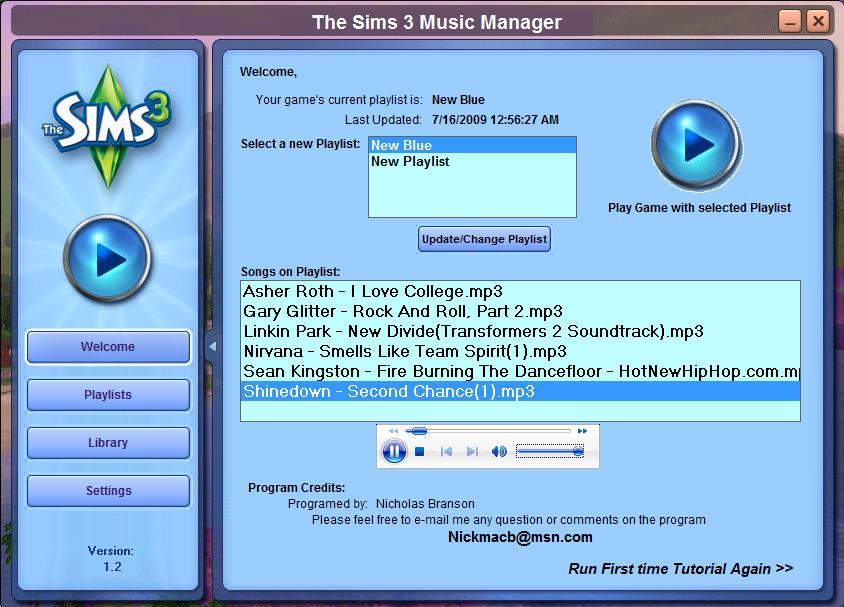This screenshot has width=844, height=607.
Task: Click the big play icon under Sims logo
Action: (108, 259)
